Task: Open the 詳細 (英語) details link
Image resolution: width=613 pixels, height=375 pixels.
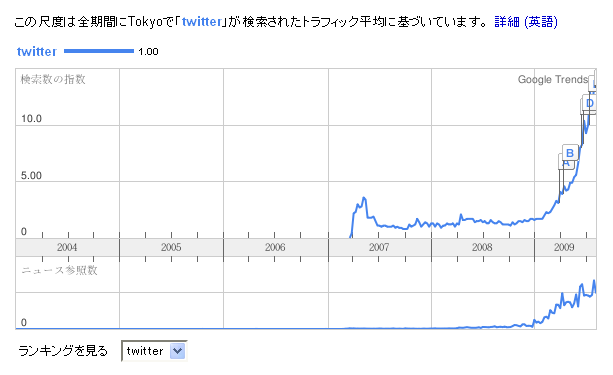Action: [526, 22]
